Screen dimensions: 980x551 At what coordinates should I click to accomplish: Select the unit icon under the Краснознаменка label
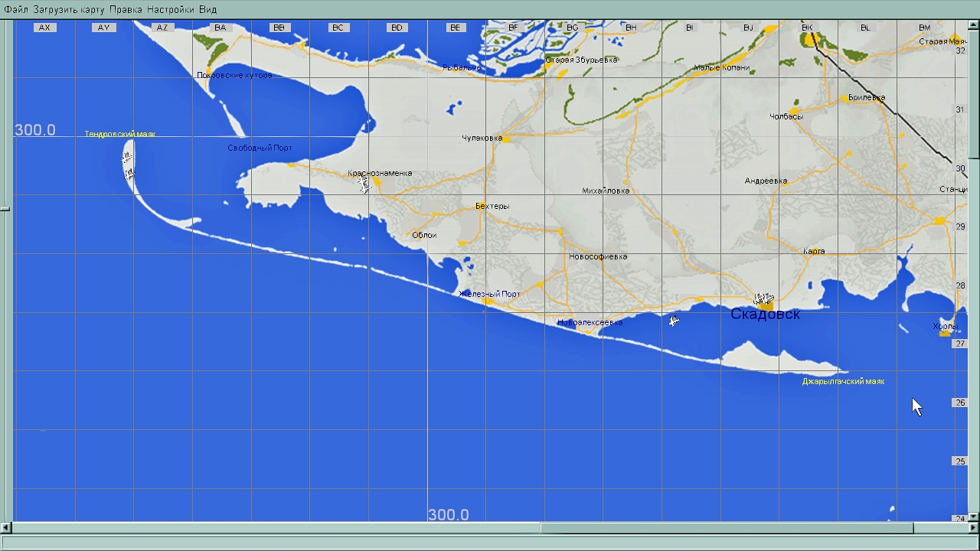coord(365,184)
